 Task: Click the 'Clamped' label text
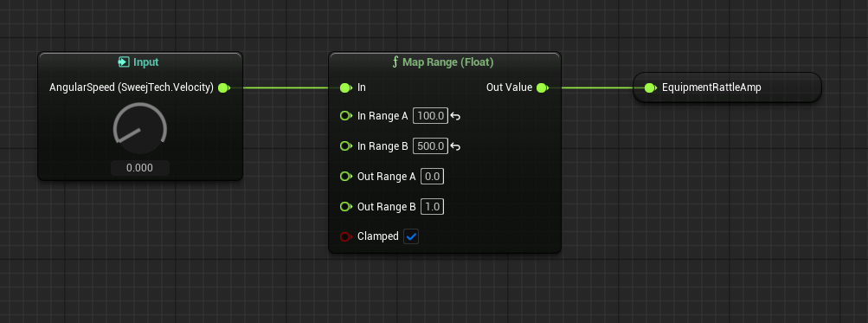pos(378,236)
